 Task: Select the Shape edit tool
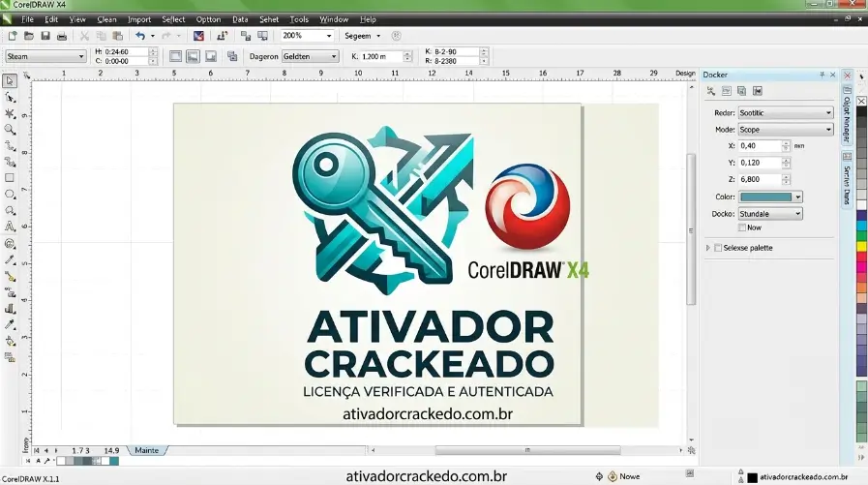(10, 98)
